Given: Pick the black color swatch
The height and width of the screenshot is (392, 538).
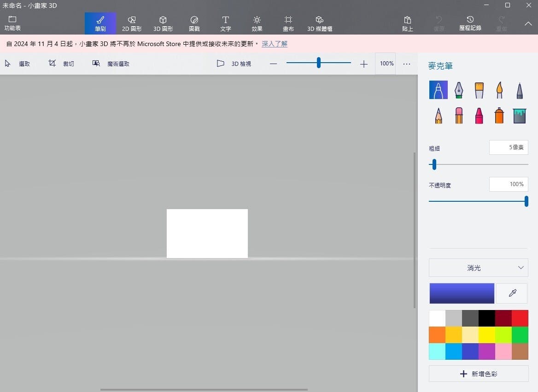Looking at the screenshot, I should click(487, 318).
